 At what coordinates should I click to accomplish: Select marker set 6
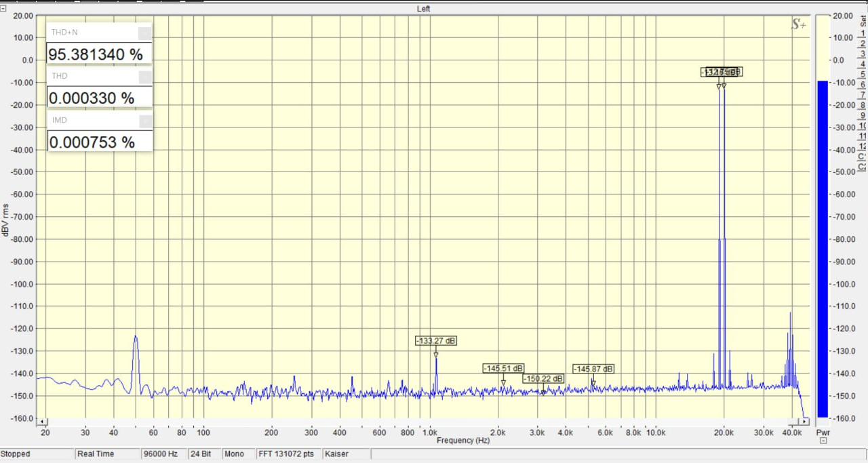(x=863, y=84)
